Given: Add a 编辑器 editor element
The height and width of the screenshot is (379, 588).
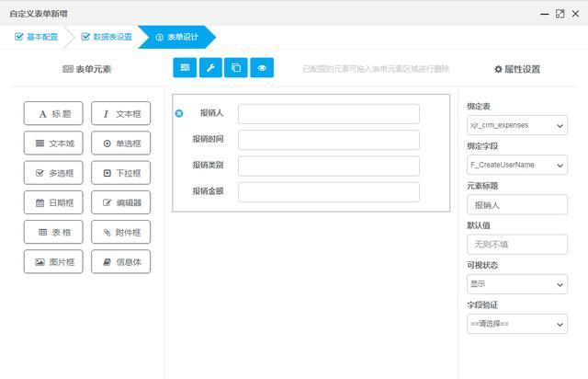Looking at the screenshot, I should click(120, 202).
